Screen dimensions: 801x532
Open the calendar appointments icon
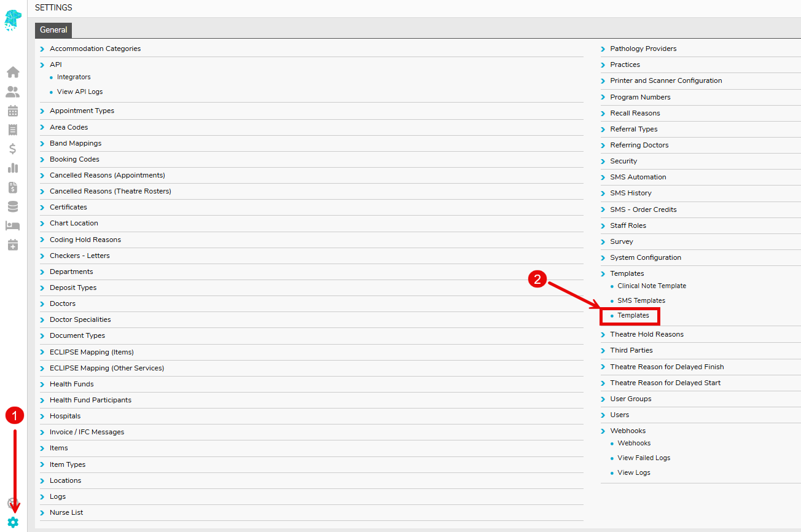click(13, 111)
